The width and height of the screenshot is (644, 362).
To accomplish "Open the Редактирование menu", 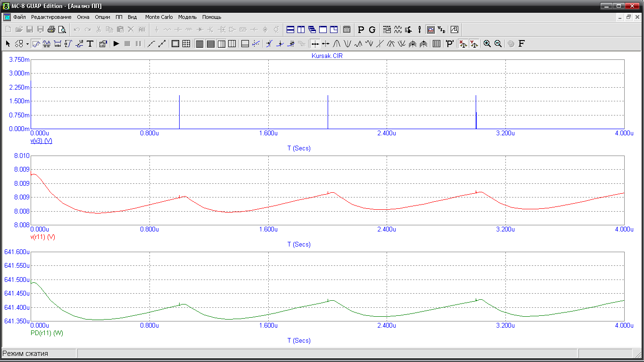I will tap(51, 17).
